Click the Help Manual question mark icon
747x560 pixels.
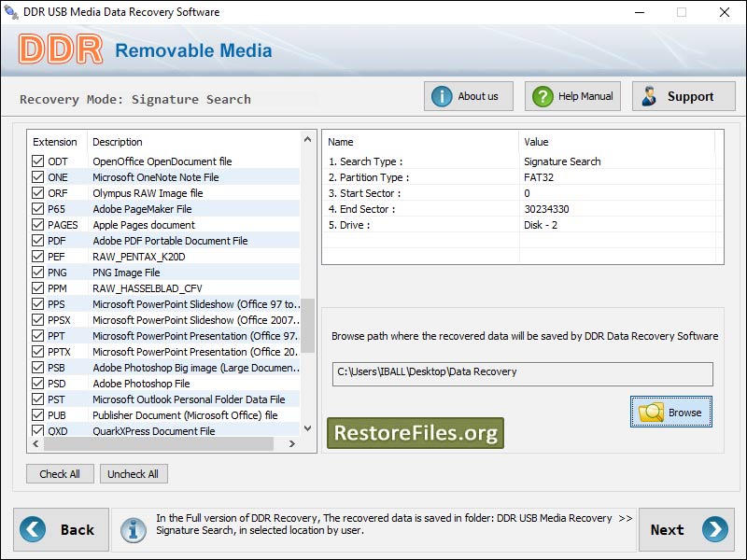coord(542,95)
